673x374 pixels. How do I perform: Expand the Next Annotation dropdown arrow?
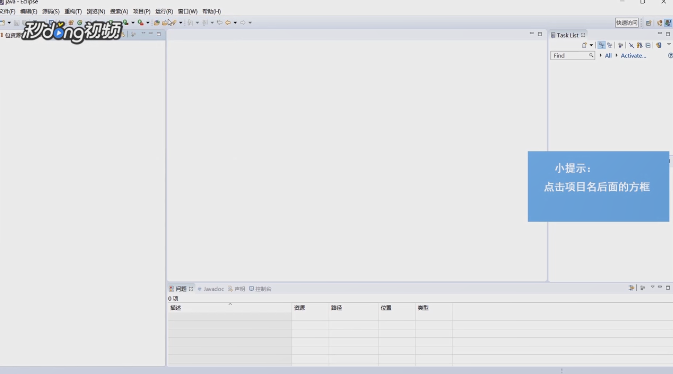[x=197, y=23]
